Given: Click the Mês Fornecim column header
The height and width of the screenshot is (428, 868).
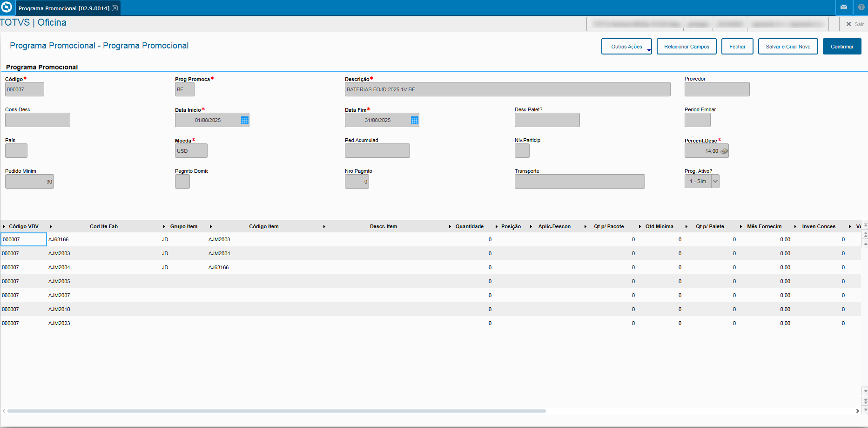Looking at the screenshot, I should tap(764, 226).
